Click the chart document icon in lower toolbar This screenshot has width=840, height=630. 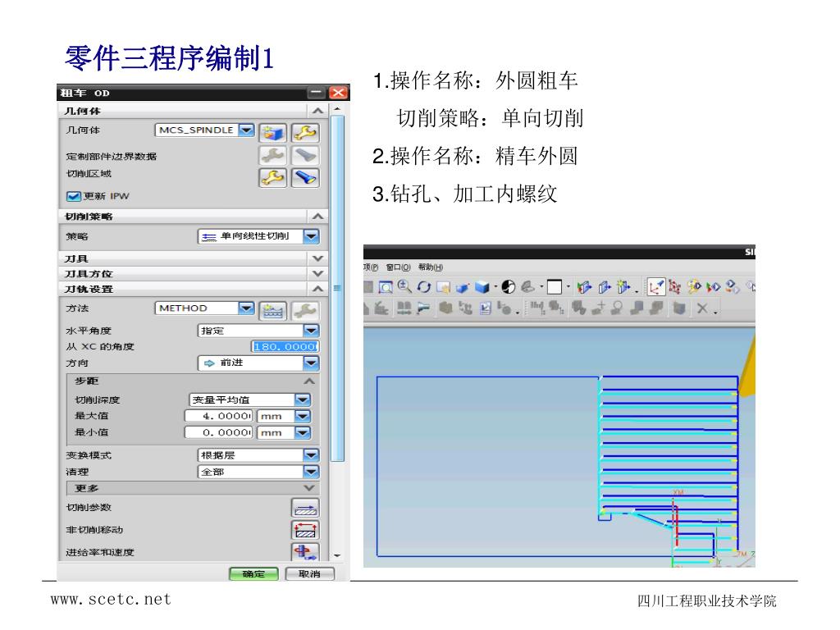486,308
